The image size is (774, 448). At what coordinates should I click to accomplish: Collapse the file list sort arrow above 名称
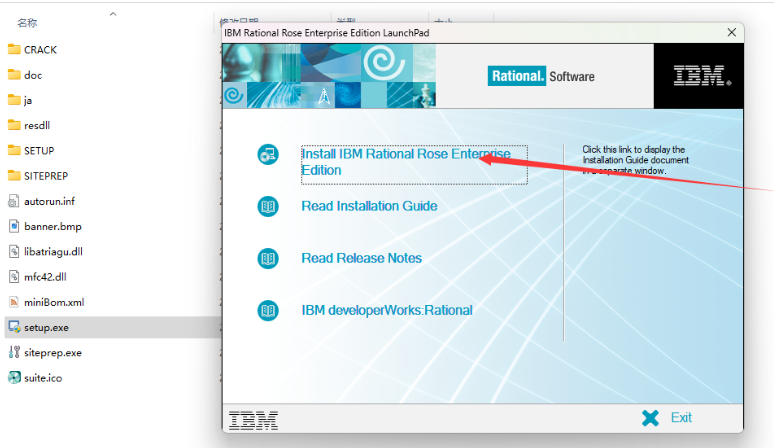click(113, 14)
